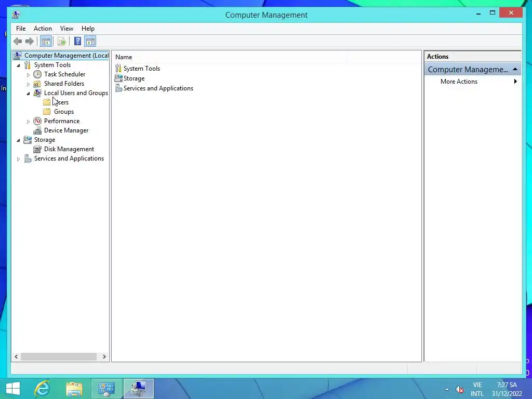Open the Help menu
Viewport: 532px width, 399px height.
(88, 29)
